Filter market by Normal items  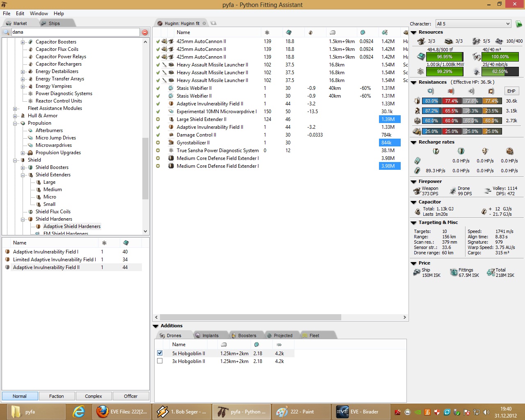click(x=20, y=396)
